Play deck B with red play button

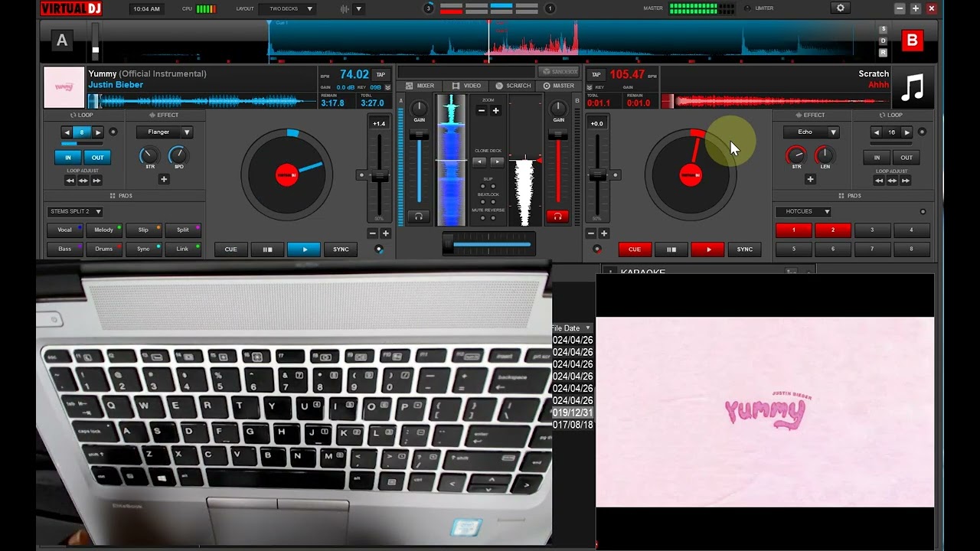[708, 249]
